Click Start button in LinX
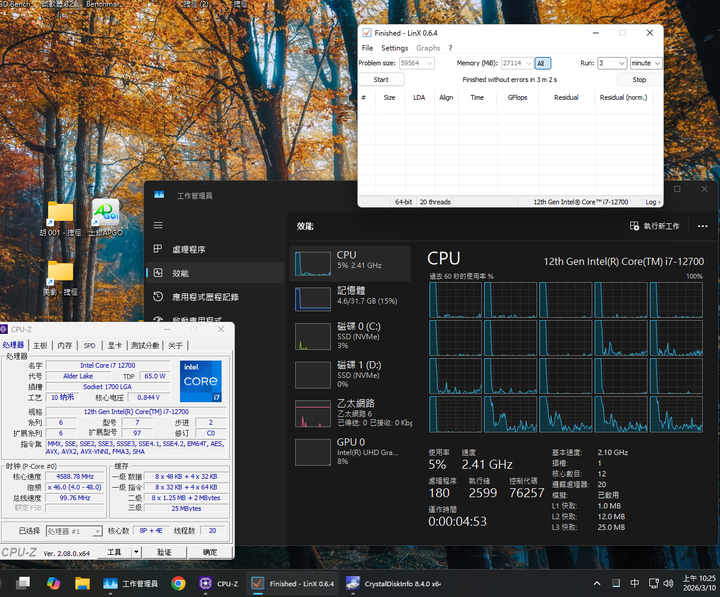The height and width of the screenshot is (597, 720). click(x=381, y=79)
